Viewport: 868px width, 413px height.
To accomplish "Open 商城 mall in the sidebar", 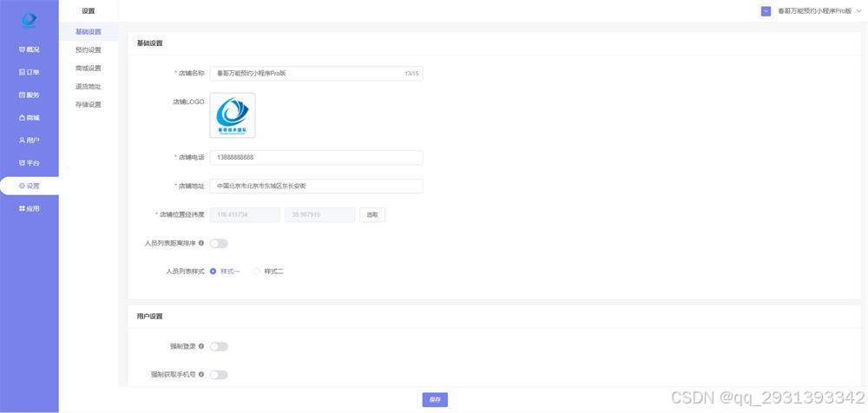I will 30,117.
